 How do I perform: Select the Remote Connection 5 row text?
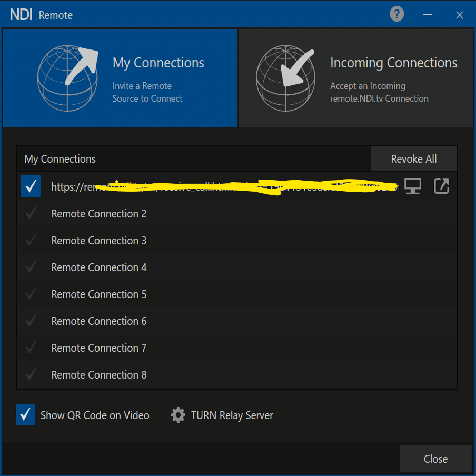click(x=99, y=294)
